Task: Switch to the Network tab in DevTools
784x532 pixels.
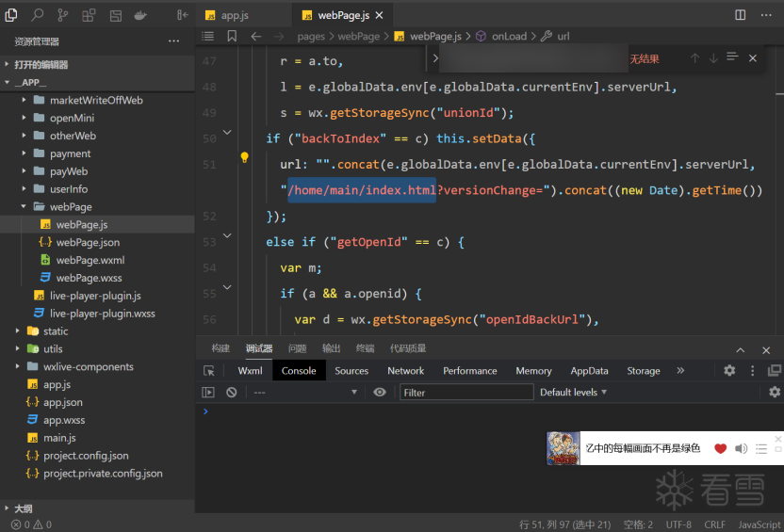Action: click(405, 371)
